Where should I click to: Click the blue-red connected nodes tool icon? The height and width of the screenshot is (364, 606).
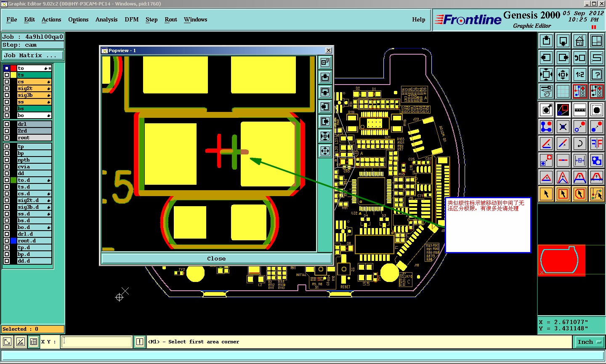click(546, 127)
